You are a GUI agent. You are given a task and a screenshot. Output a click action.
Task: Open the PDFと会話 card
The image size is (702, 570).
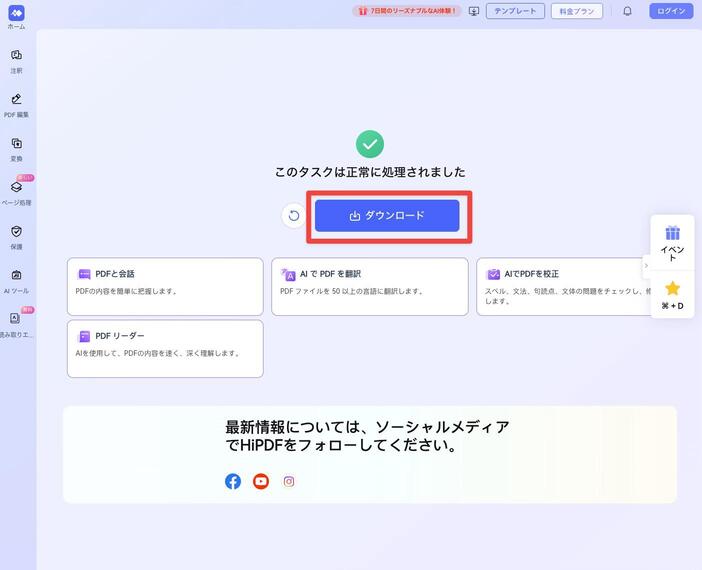[x=165, y=287]
